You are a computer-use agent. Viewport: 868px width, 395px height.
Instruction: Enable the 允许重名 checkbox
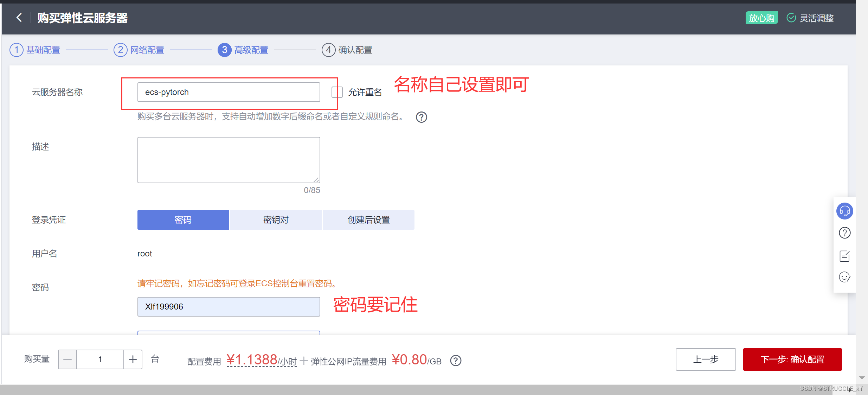point(337,92)
